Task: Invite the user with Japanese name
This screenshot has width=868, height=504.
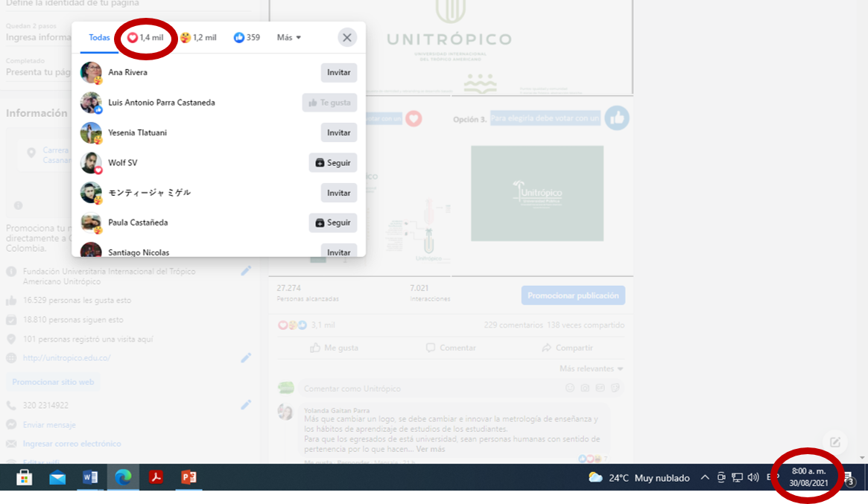Action: (339, 193)
